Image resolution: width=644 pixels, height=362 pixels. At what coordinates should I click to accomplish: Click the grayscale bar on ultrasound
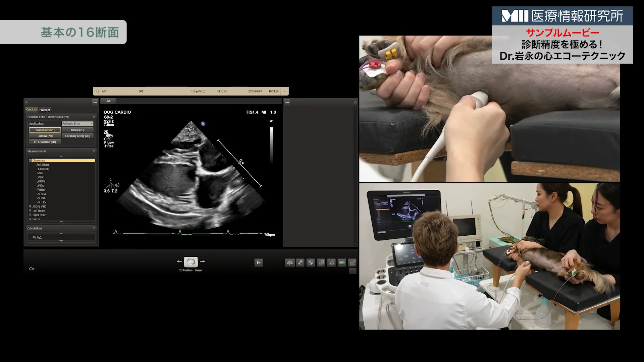pos(271,145)
